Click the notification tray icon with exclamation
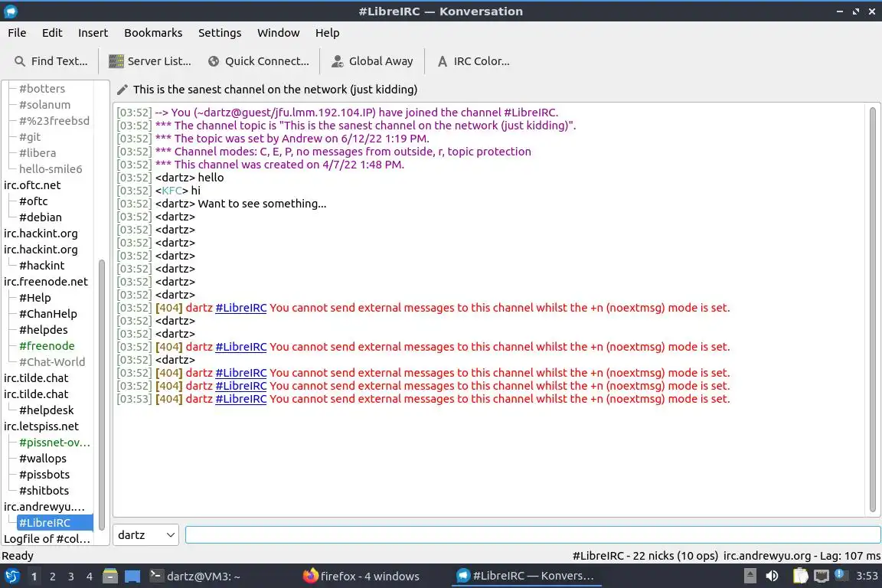Viewport: 882px width, 588px height. point(840,574)
